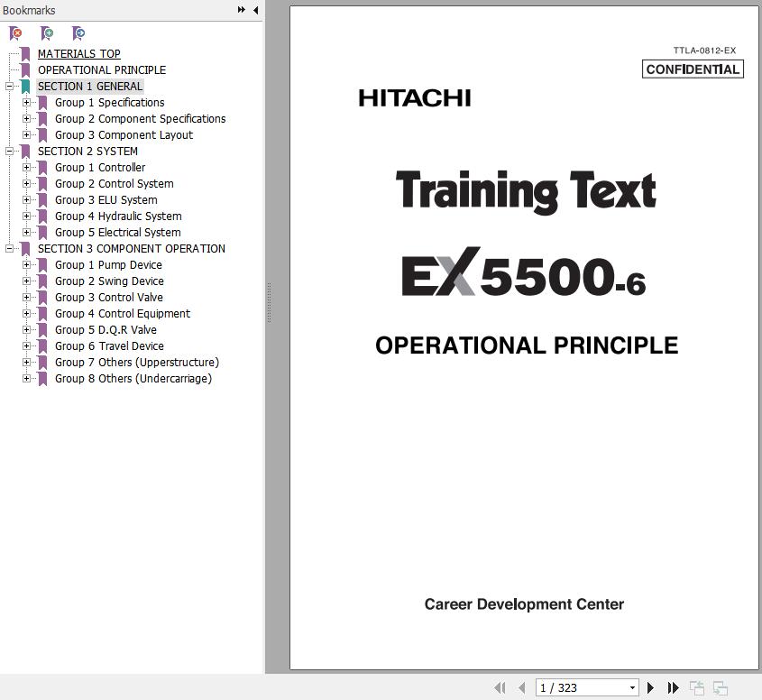Click the teal SECTION 1 GENERAL bookmark icon
The height and width of the screenshot is (700, 762).
tap(26, 87)
